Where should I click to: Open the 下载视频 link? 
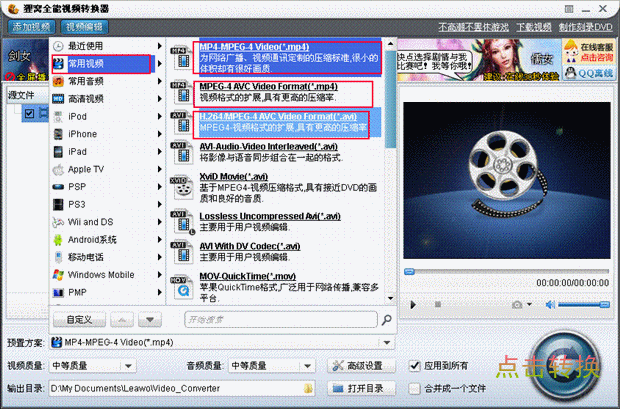tap(534, 27)
